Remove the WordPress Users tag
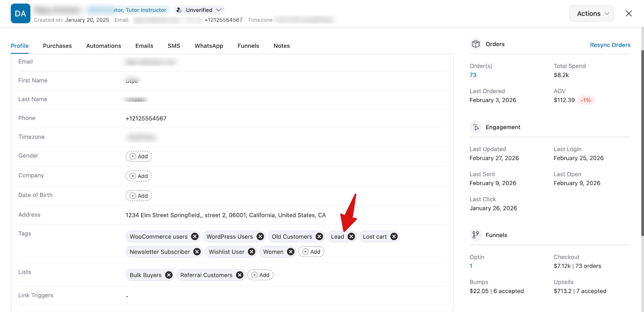The width and height of the screenshot is (644, 312). 260,237
